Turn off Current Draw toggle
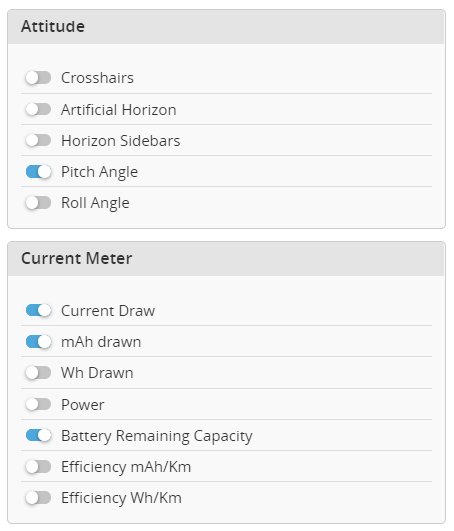Image resolution: width=454 pixels, height=531 pixels. pos(38,310)
